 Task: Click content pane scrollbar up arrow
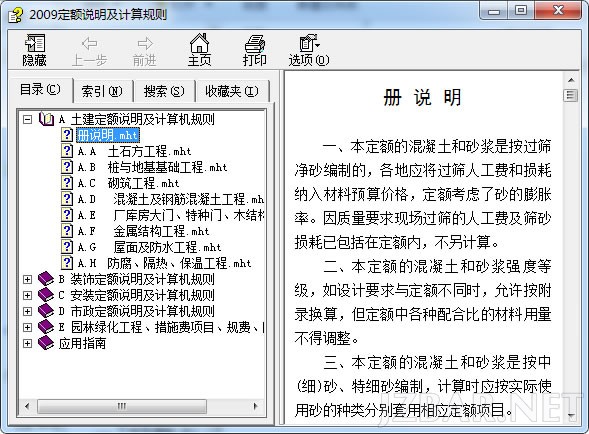(x=571, y=80)
